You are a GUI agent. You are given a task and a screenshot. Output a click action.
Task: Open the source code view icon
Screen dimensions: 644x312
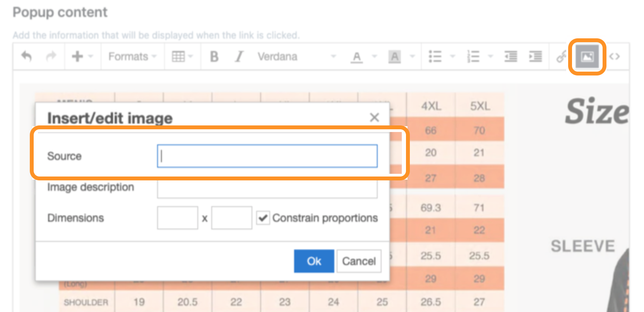point(615,57)
